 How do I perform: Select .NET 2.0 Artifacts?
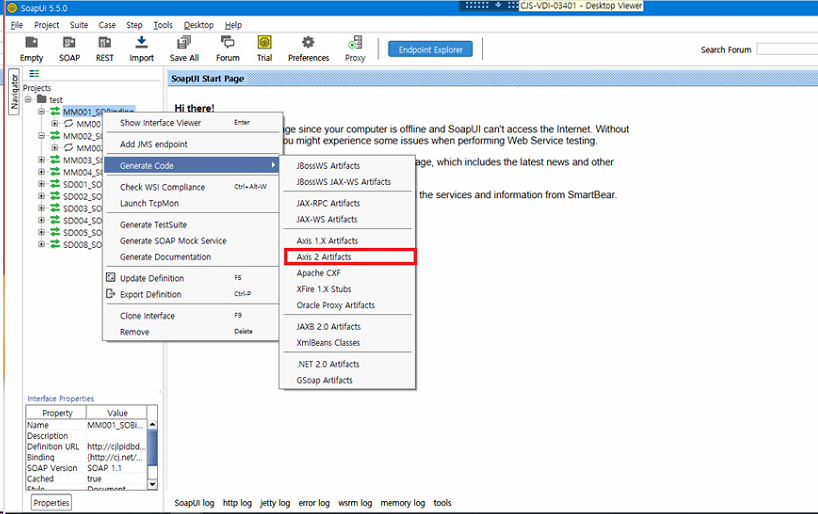click(348, 364)
